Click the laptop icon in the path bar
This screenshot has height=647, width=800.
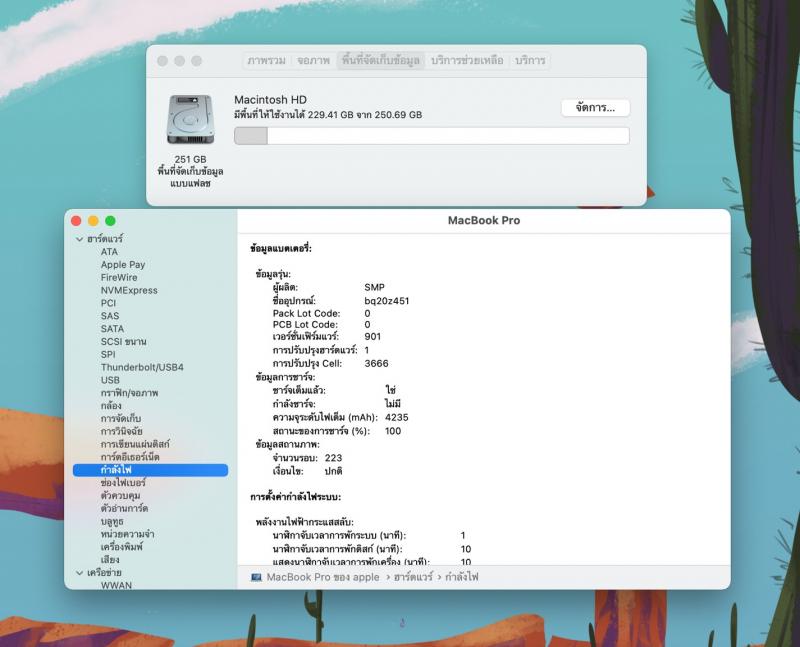pyautogui.click(x=256, y=577)
